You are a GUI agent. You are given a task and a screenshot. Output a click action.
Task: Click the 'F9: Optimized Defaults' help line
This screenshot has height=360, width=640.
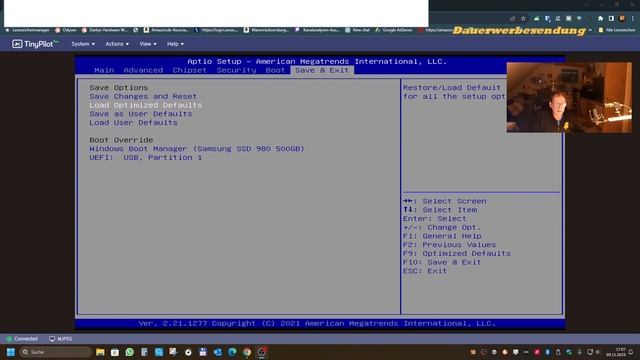457,253
